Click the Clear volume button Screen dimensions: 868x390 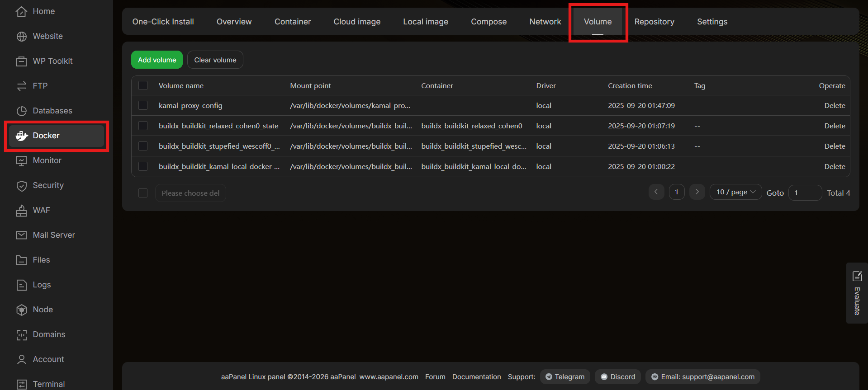pyautogui.click(x=215, y=60)
